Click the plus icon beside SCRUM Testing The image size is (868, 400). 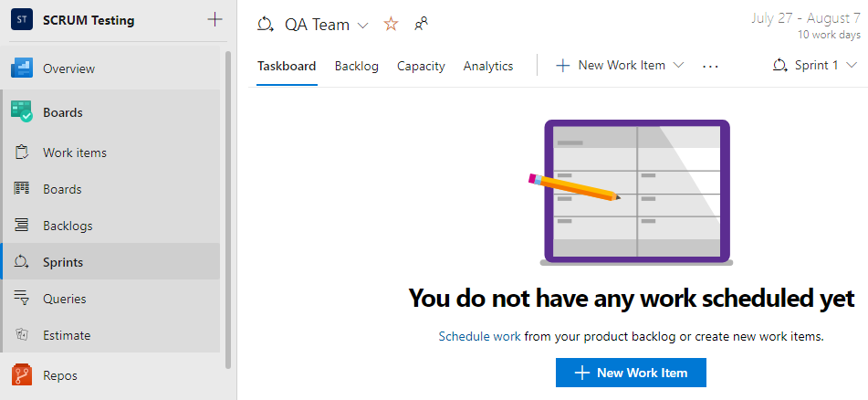coord(214,20)
